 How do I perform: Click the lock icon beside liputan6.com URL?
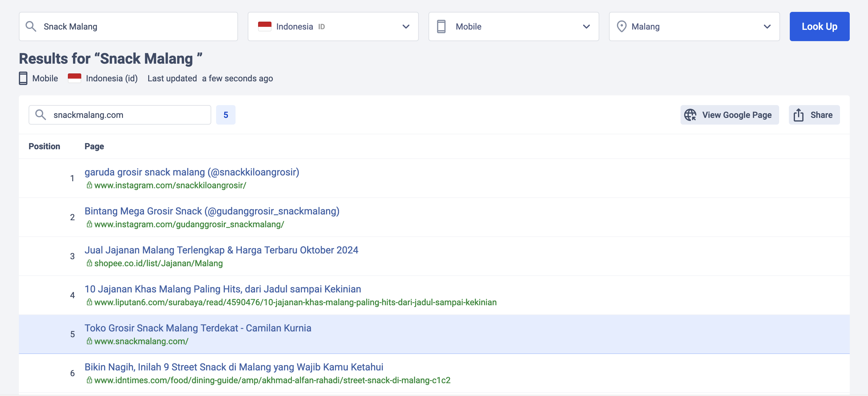tap(89, 302)
